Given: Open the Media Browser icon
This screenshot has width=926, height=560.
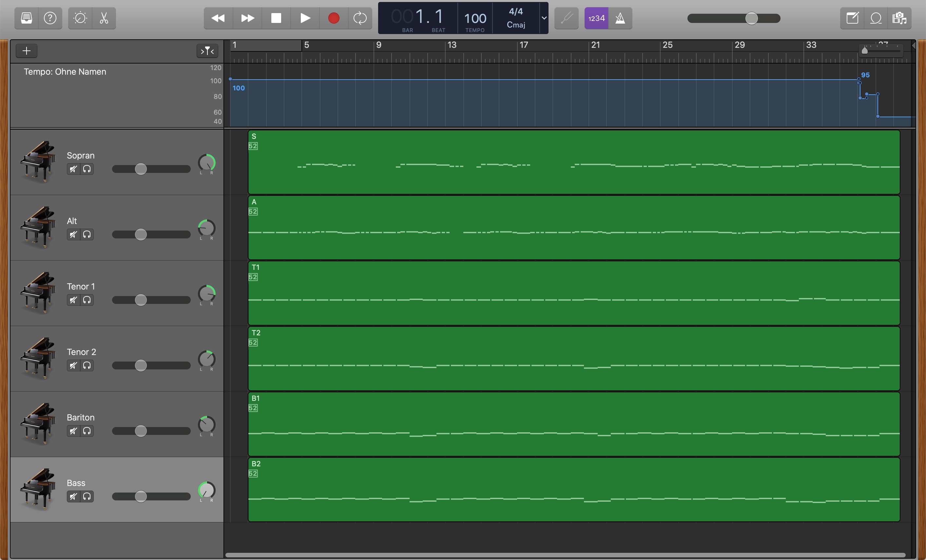Looking at the screenshot, I should tap(899, 18).
